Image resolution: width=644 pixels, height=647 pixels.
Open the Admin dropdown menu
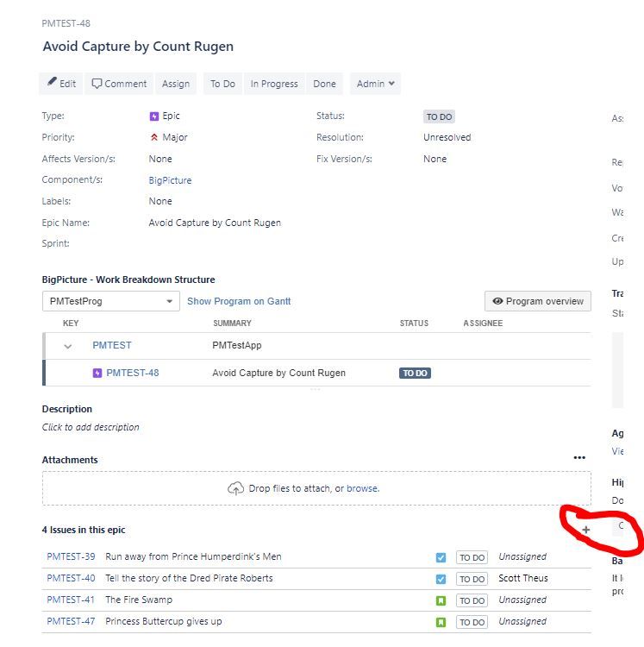(x=375, y=84)
